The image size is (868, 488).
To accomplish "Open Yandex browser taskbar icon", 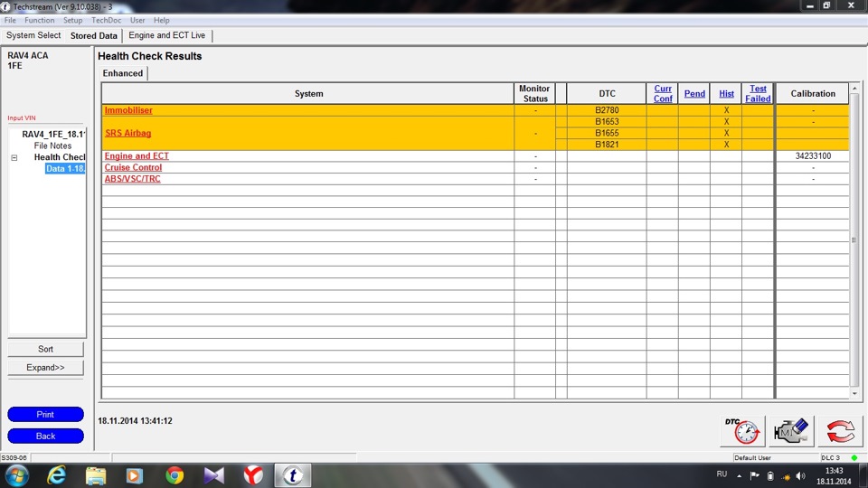I will tap(253, 475).
